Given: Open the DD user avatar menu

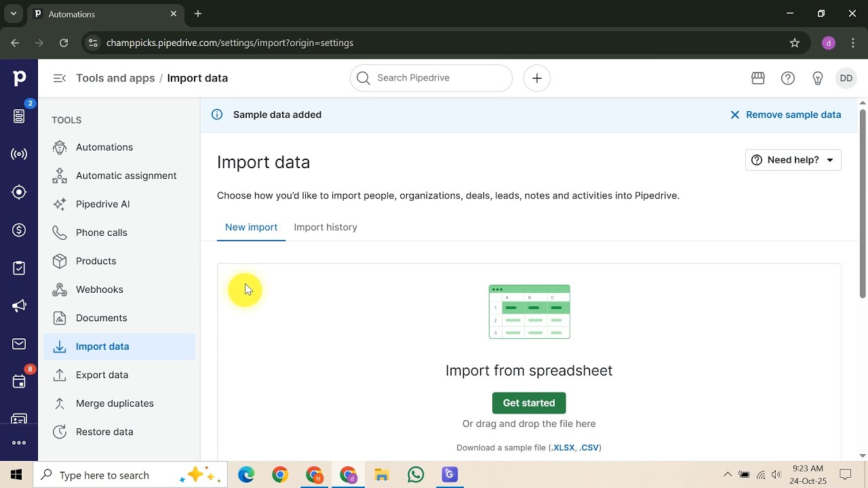Looking at the screenshot, I should click(x=846, y=78).
